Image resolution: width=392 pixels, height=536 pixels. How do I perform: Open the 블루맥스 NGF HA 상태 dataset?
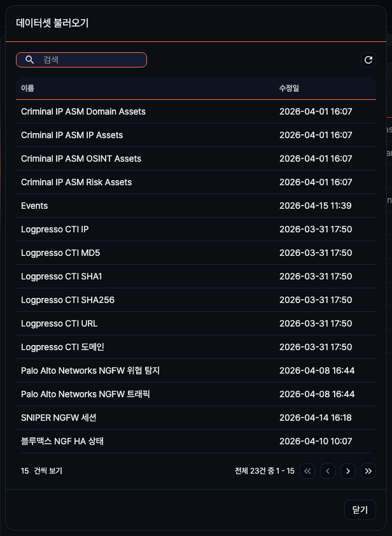(62, 441)
